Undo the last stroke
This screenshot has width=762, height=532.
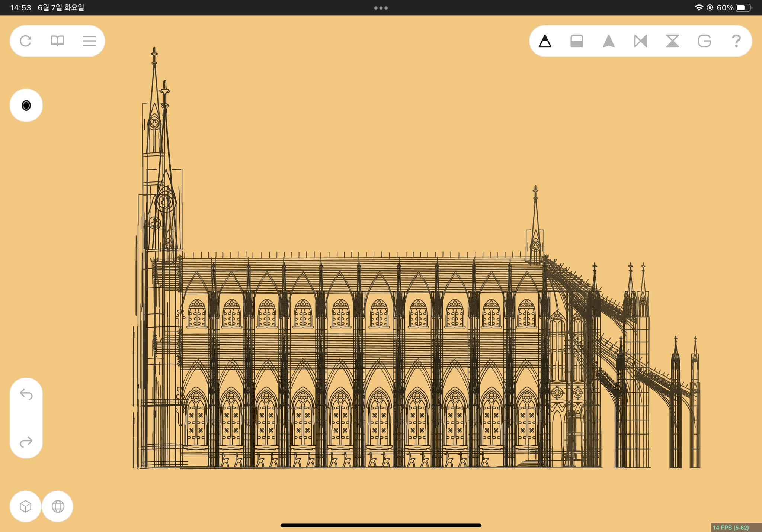pos(26,394)
